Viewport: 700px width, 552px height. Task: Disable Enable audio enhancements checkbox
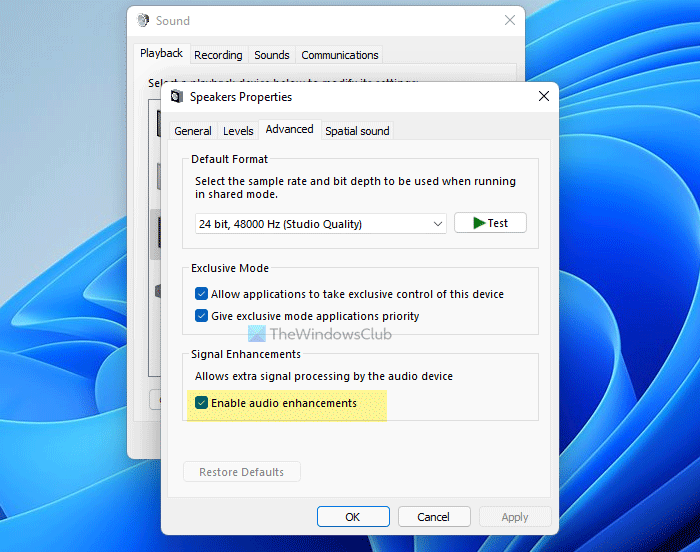202,403
